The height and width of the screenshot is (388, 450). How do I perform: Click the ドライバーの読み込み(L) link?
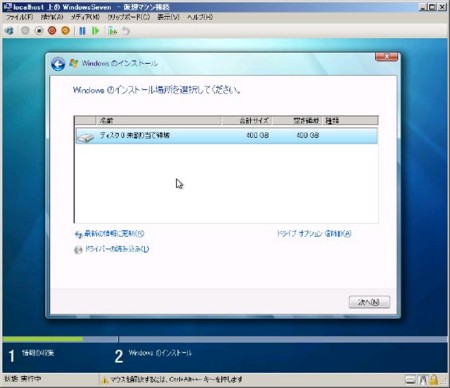(x=117, y=249)
